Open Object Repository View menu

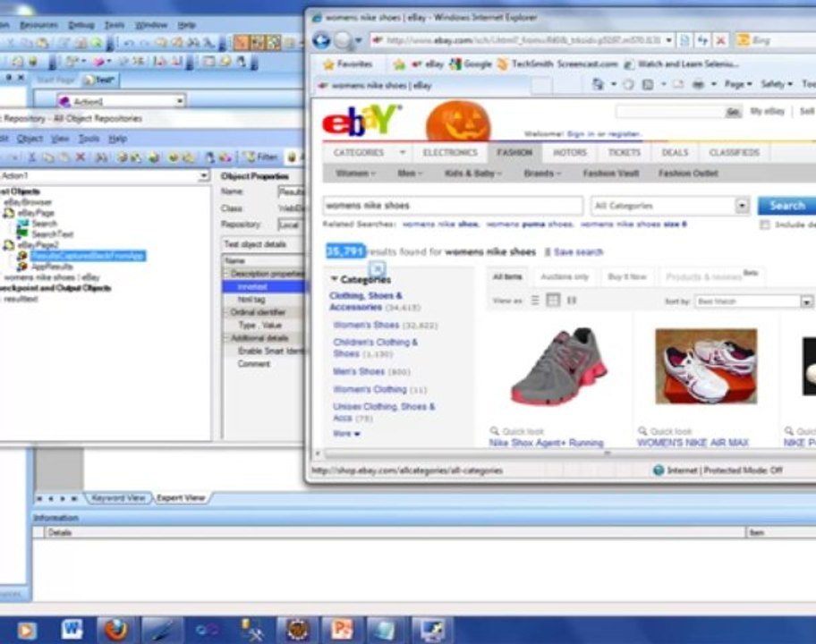point(60,139)
